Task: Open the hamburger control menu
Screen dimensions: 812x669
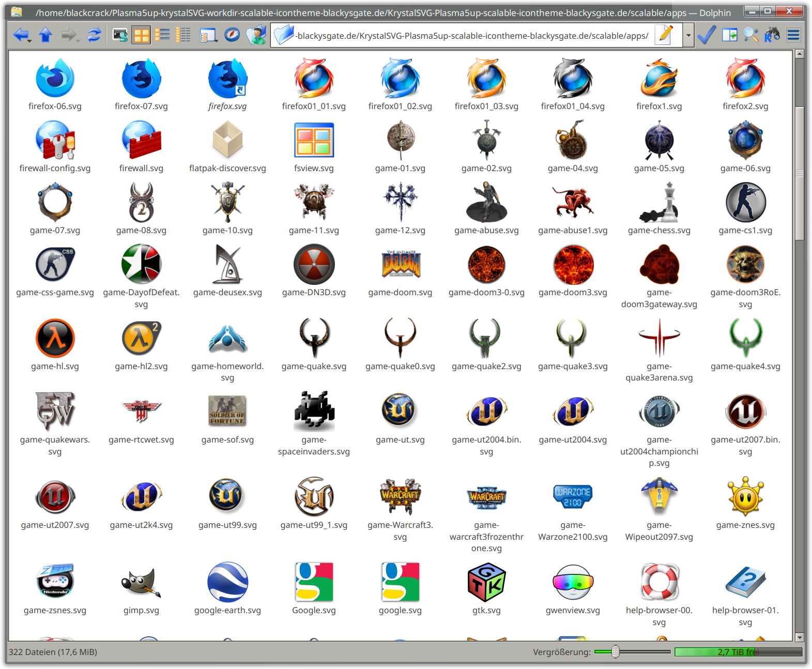Action: pyautogui.click(x=793, y=35)
